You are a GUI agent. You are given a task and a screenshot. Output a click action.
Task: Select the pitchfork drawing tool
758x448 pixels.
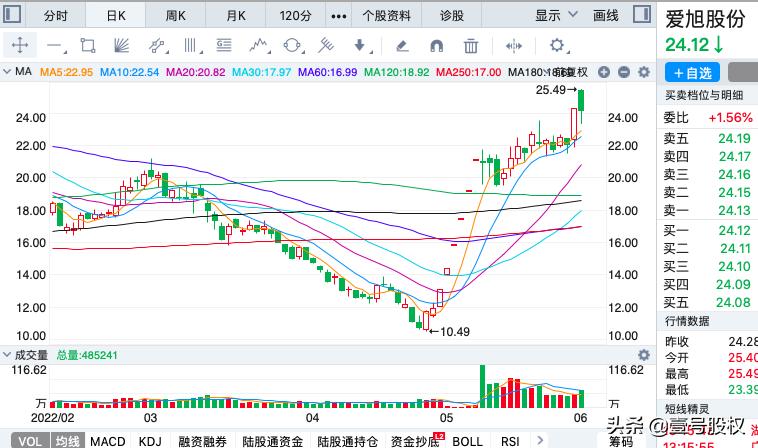pyautogui.click(x=326, y=46)
